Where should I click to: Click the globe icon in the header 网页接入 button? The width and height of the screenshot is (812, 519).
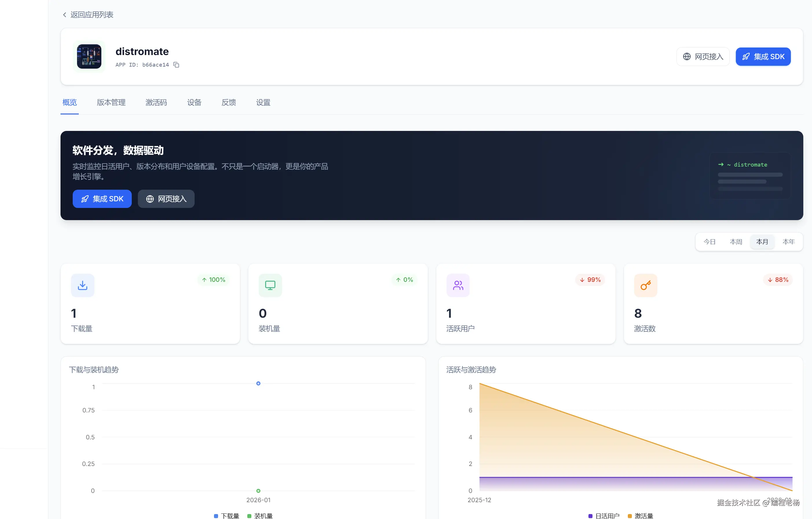click(x=687, y=57)
